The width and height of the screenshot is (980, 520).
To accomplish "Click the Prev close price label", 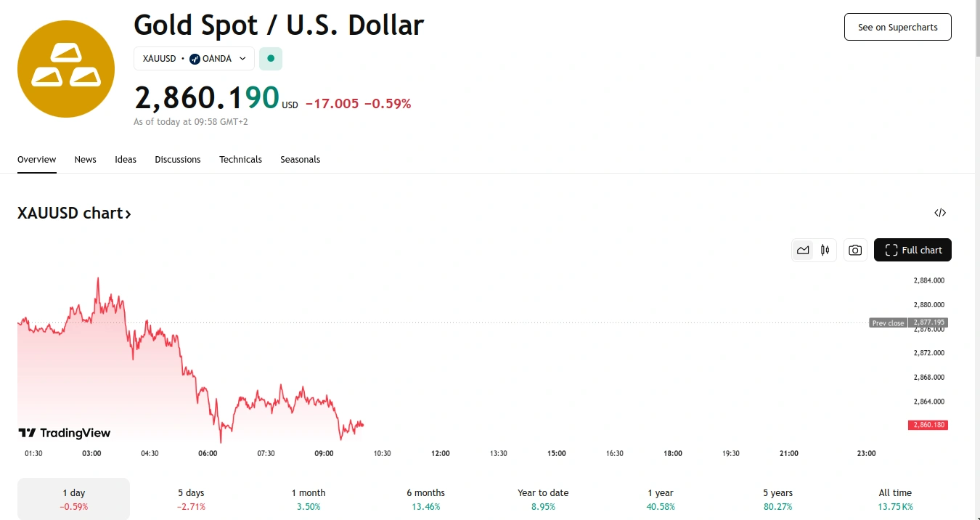I will coord(888,323).
